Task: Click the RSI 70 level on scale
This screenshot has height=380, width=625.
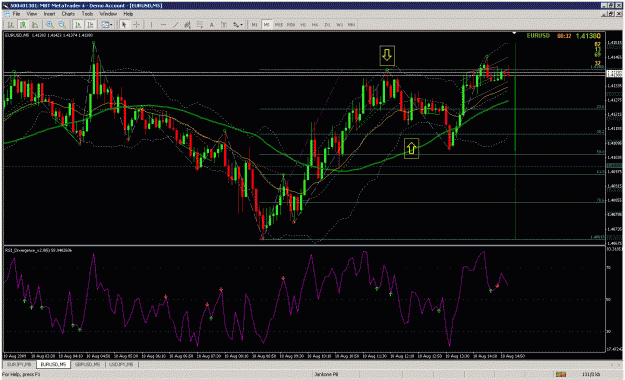Action: tap(609, 268)
